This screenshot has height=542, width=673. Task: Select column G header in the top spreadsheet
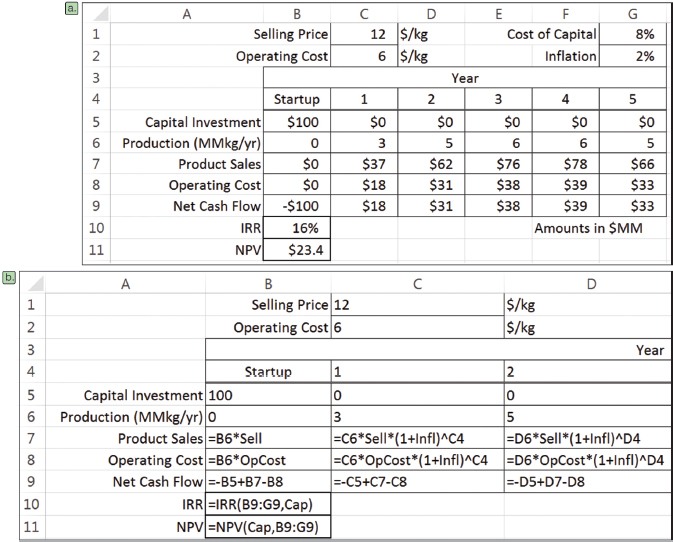click(634, 13)
